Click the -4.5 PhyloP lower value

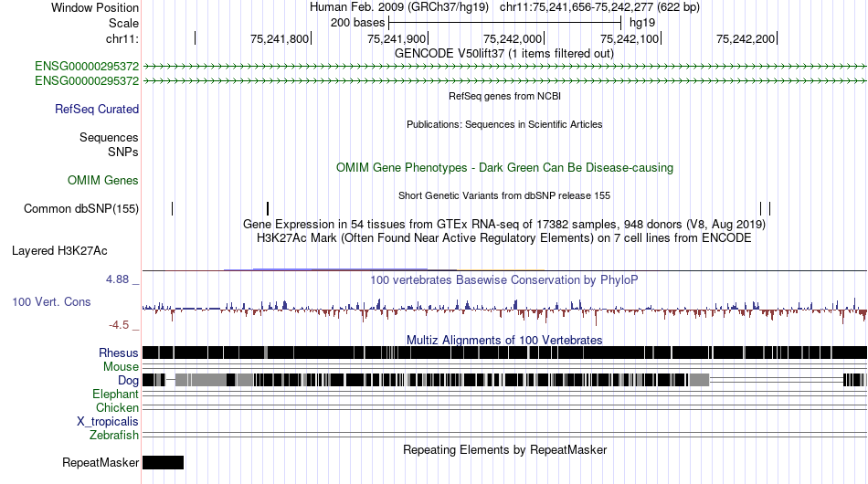[119, 325]
